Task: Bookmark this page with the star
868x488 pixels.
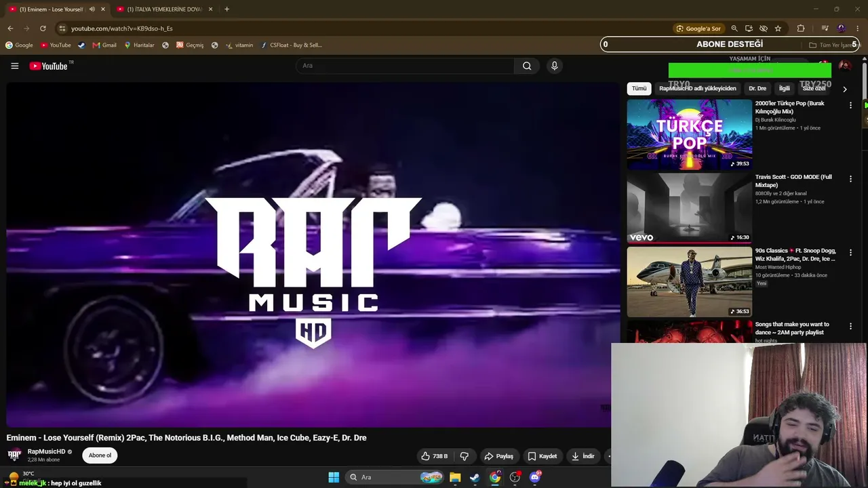Action: [778, 28]
